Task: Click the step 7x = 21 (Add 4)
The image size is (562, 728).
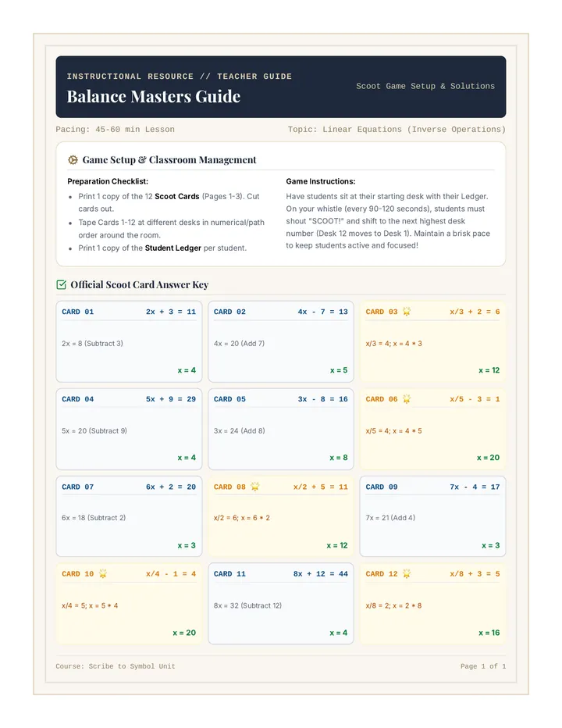Action: [x=390, y=518]
